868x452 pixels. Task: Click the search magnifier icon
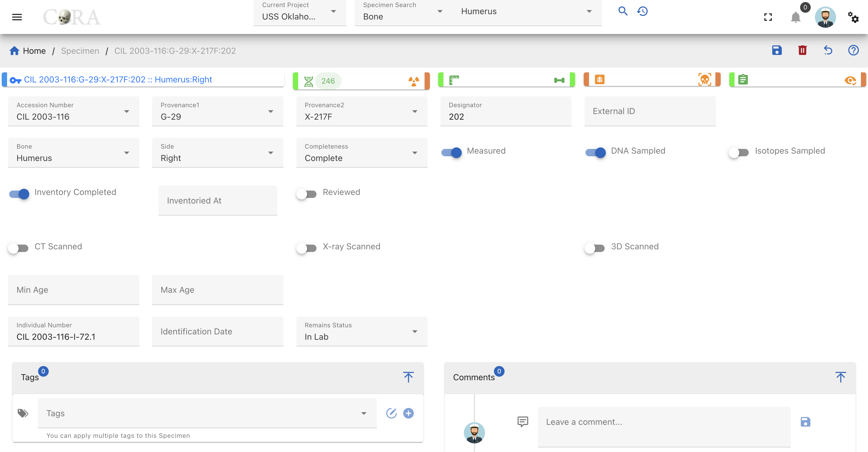(623, 11)
